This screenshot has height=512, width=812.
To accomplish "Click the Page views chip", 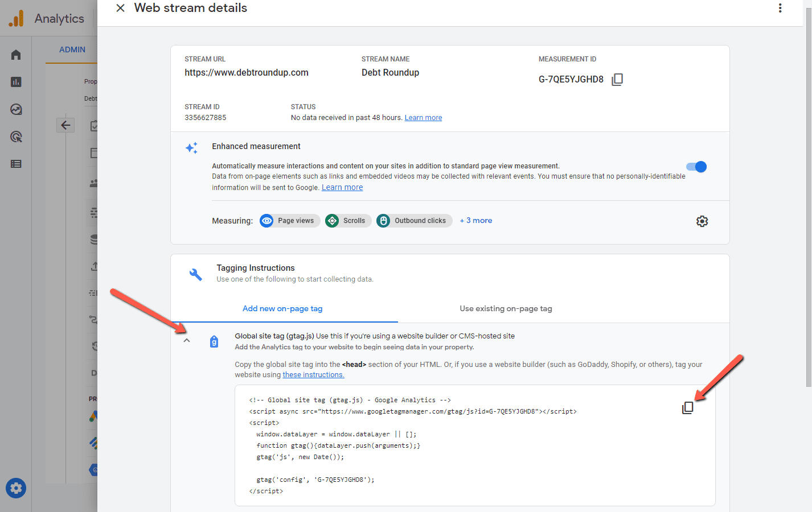I will pyautogui.click(x=290, y=221).
